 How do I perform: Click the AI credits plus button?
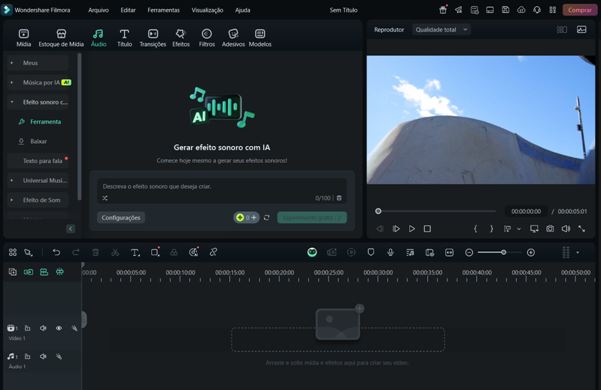click(254, 218)
